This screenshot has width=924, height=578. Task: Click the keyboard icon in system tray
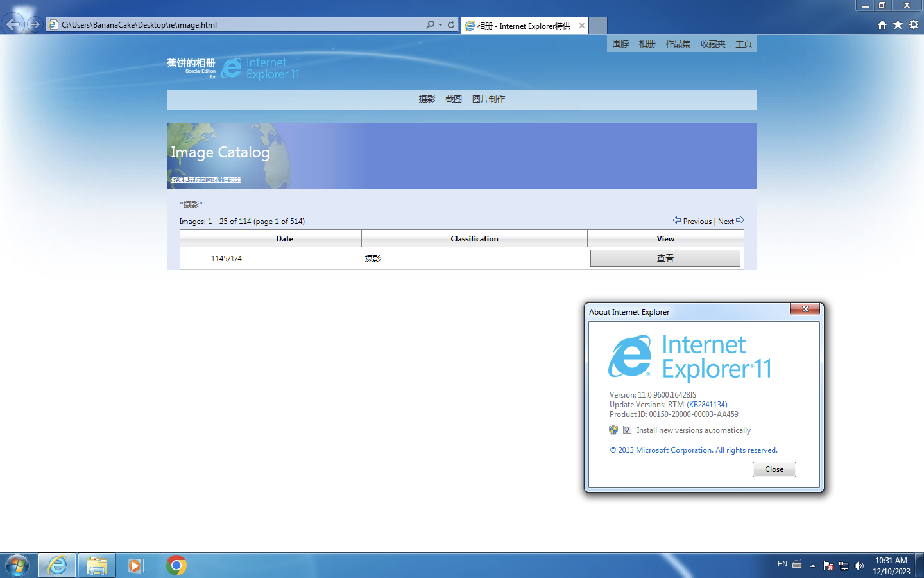coord(797,564)
